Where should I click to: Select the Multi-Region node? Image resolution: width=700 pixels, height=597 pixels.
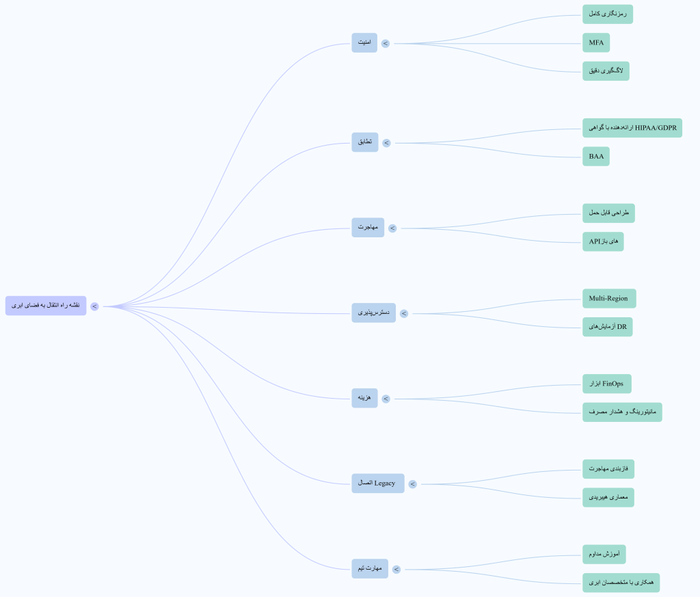point(608,299)
